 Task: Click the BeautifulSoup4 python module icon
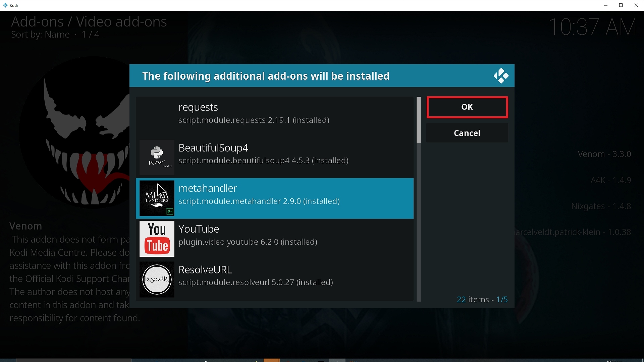pos(157,158)
